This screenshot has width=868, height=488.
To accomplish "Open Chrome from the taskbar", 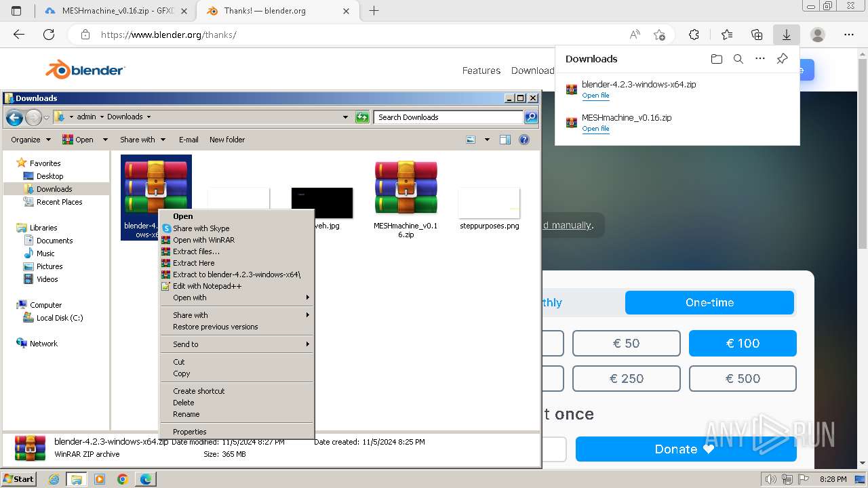I will click(x=122, y=479).
